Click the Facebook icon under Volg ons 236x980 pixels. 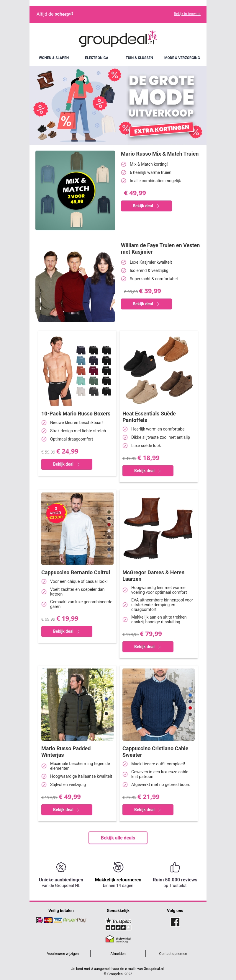click(175, 922)
